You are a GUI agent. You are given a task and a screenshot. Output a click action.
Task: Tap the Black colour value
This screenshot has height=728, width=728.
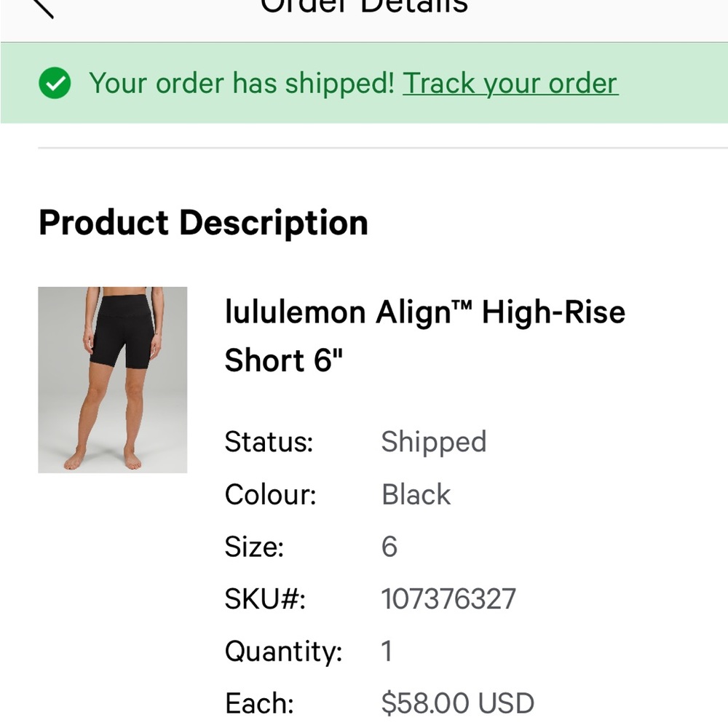416,494
